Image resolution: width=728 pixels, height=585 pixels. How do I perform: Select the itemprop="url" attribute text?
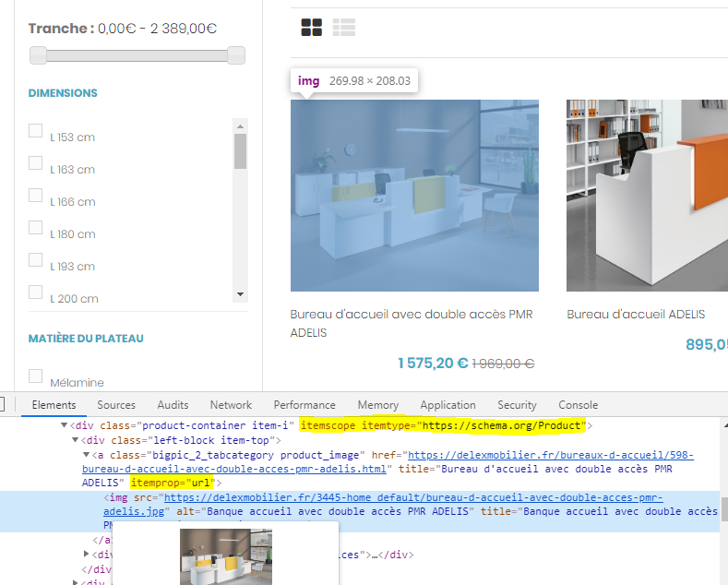point(172,483)
